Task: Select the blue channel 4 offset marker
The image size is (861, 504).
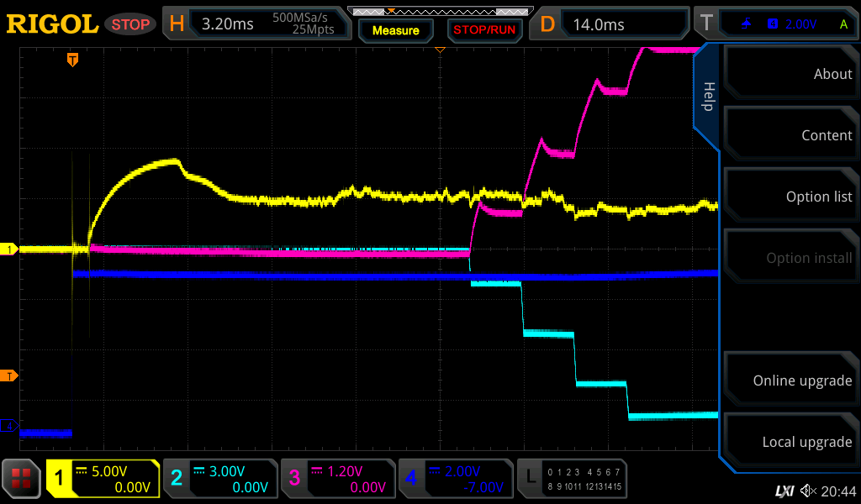Action: point(10,426)
